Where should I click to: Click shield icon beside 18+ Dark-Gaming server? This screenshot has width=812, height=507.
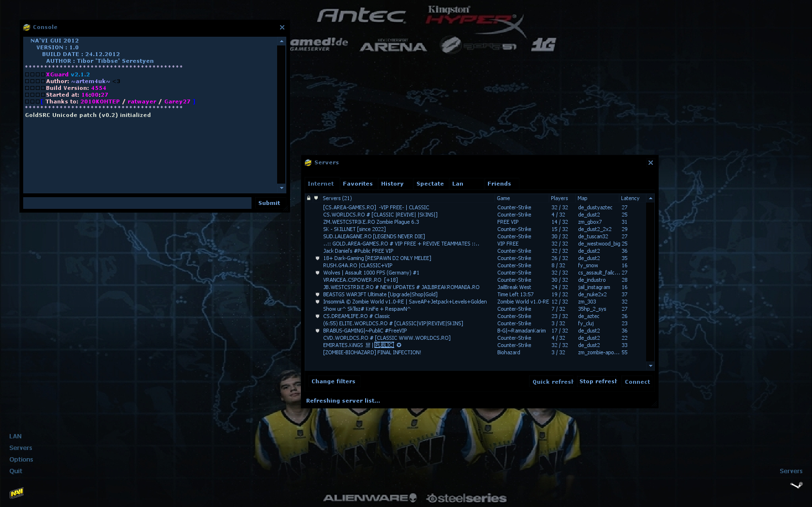[318, 258]
